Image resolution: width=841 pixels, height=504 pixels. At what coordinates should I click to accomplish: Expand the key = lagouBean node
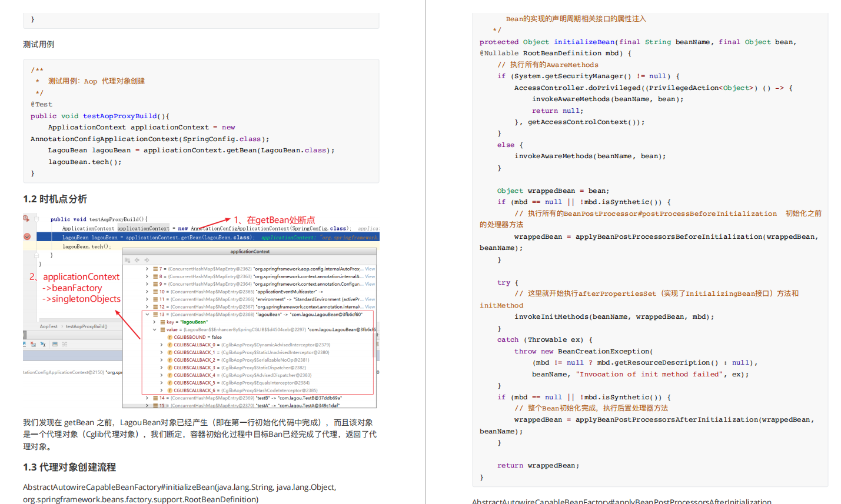point(154,322)
